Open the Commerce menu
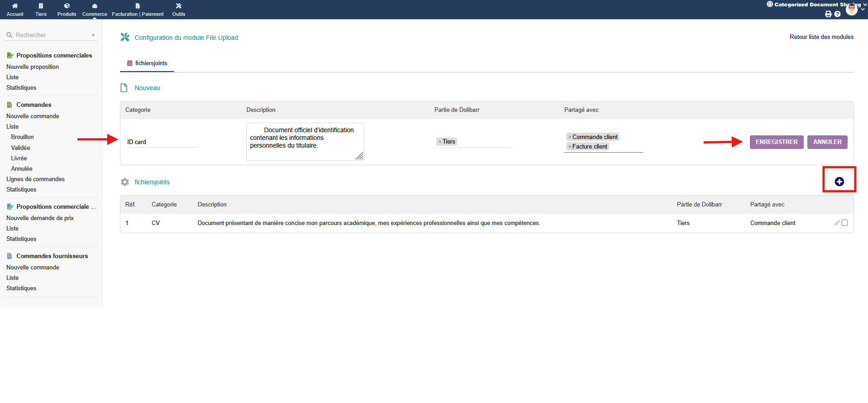868x403 pixels. (x=95, y=10)
